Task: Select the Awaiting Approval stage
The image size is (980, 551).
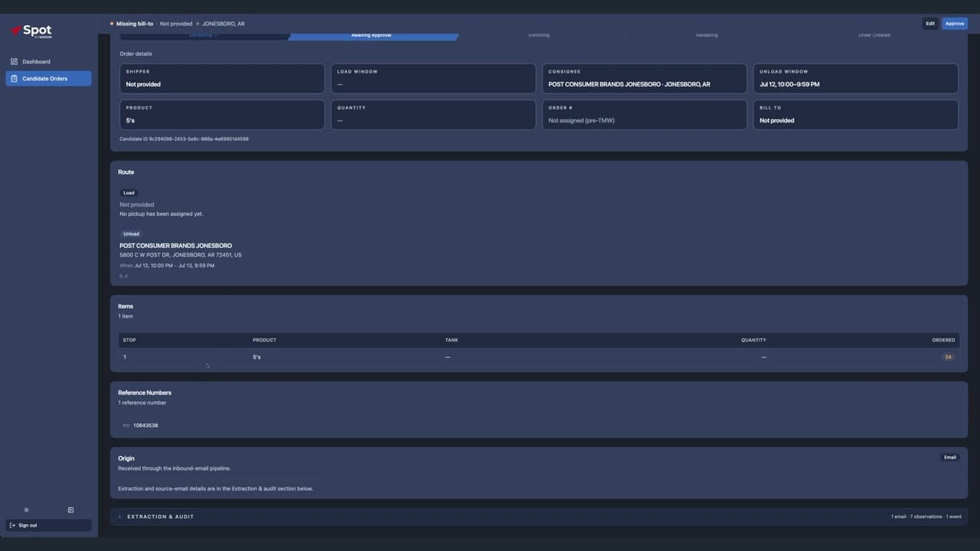Action: tap(371, 35)
